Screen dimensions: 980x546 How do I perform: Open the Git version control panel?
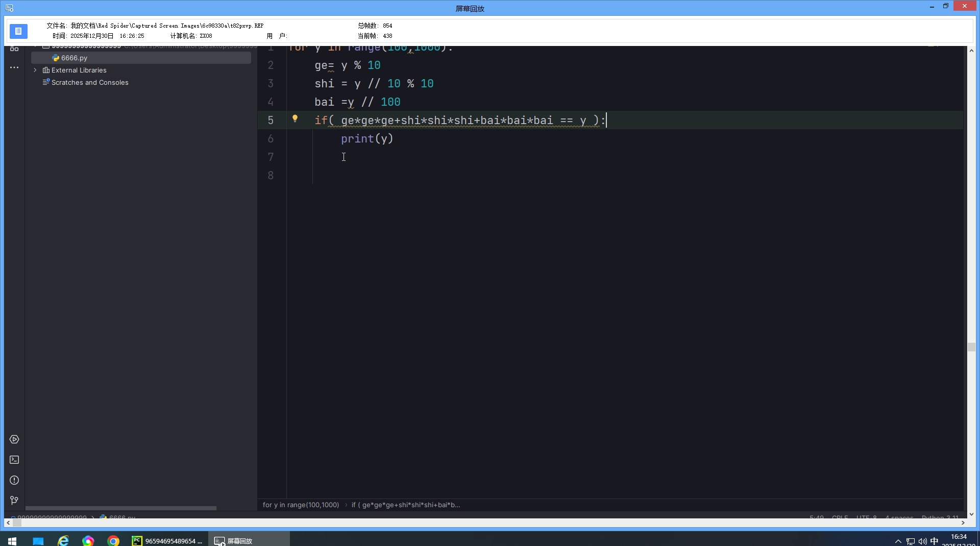[x=14, y=501]
